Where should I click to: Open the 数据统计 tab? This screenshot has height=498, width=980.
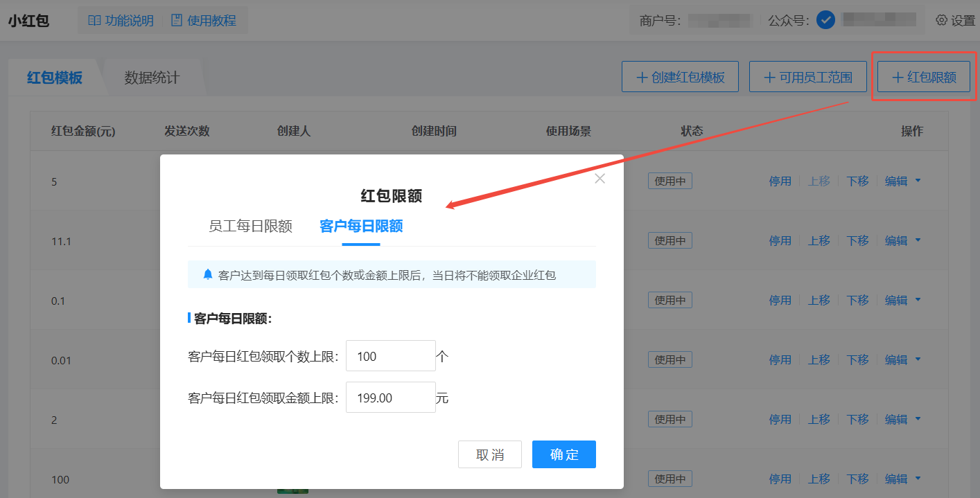152,78
